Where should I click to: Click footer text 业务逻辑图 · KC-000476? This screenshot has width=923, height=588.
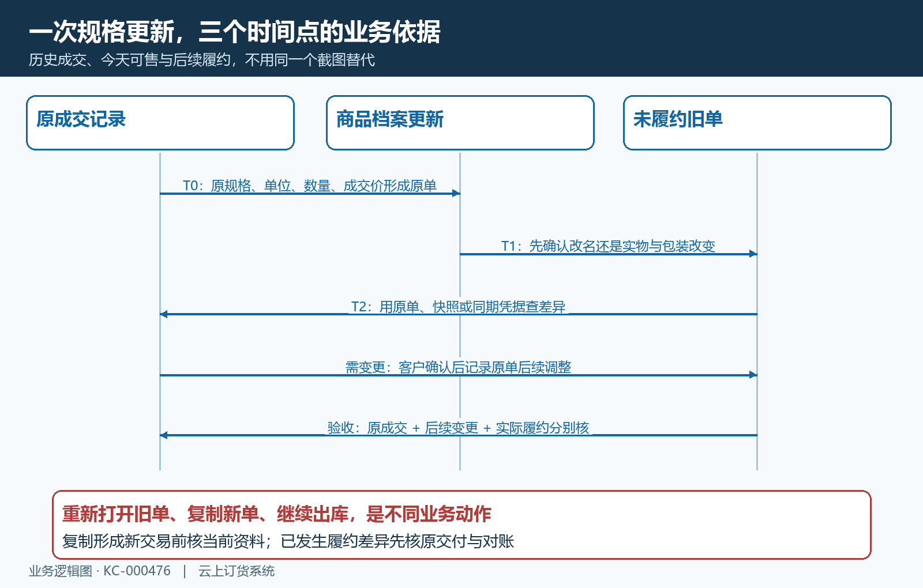pyautogui.click(x=100, y=571)
